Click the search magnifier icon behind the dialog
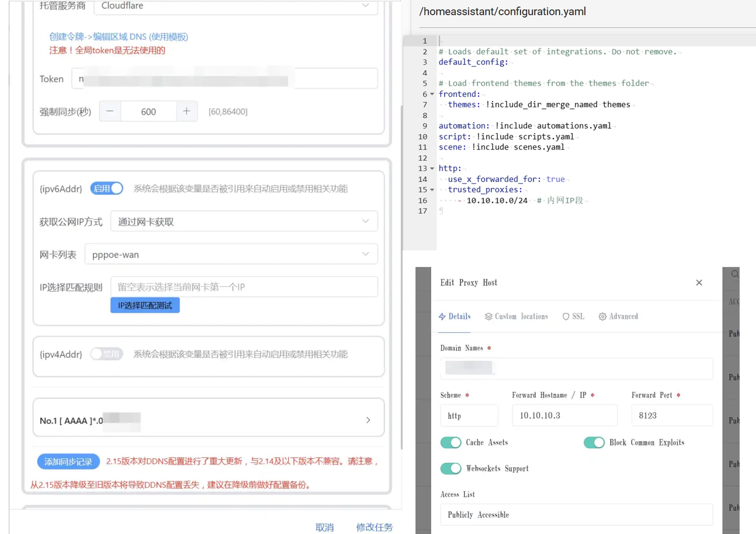 pos(735,274)
